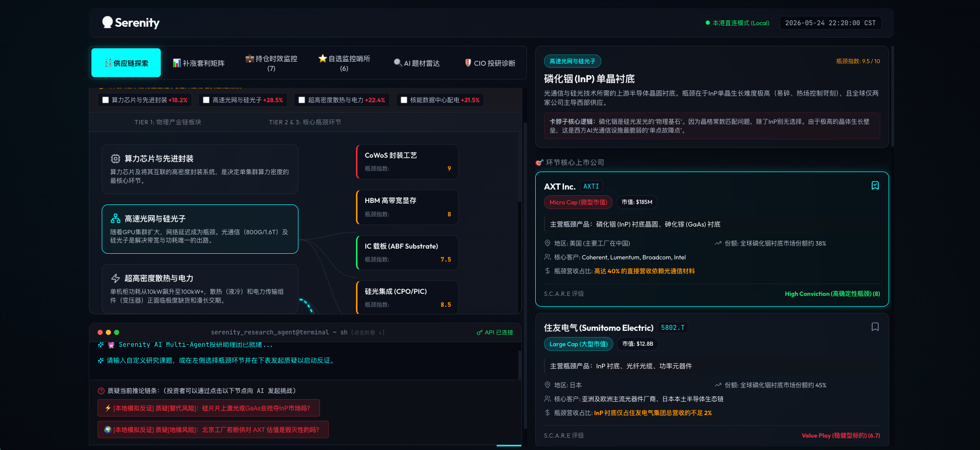The image size is (980, 450).
Task: Open the HBM 高带宽显存 bottleneck node
Action: point(407,207)
